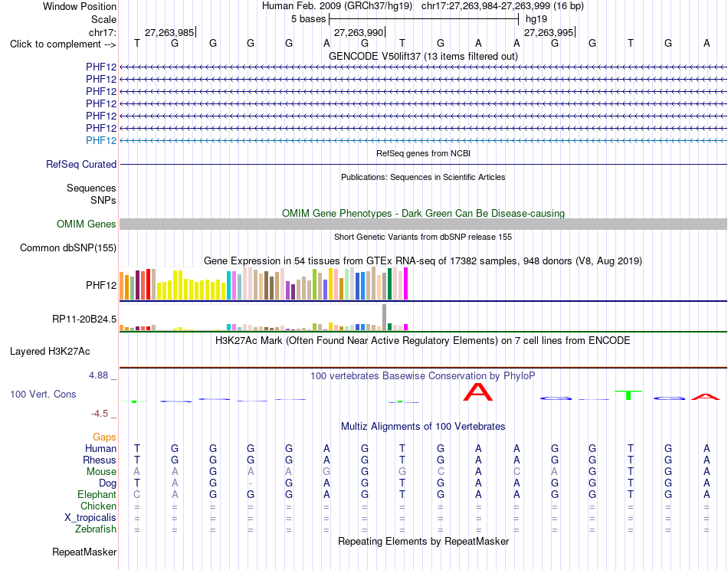
Task: Click the large red A in PhyloP track
Action: click(x=478, y=392)
